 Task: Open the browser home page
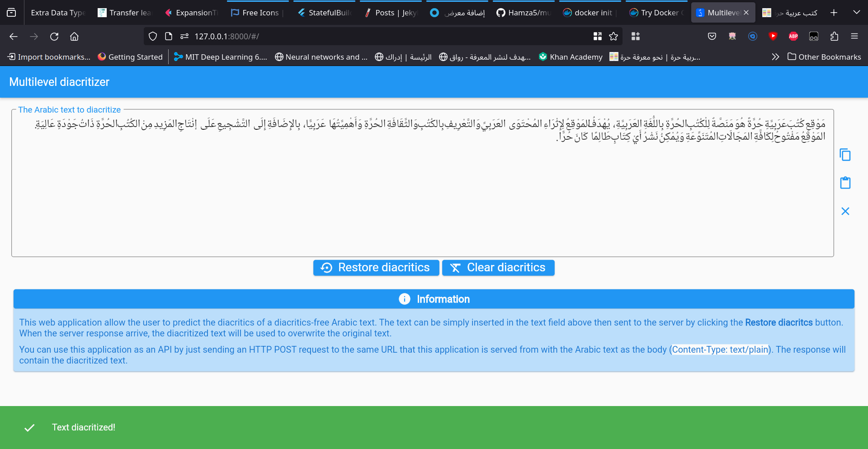[x=75, y=37]
